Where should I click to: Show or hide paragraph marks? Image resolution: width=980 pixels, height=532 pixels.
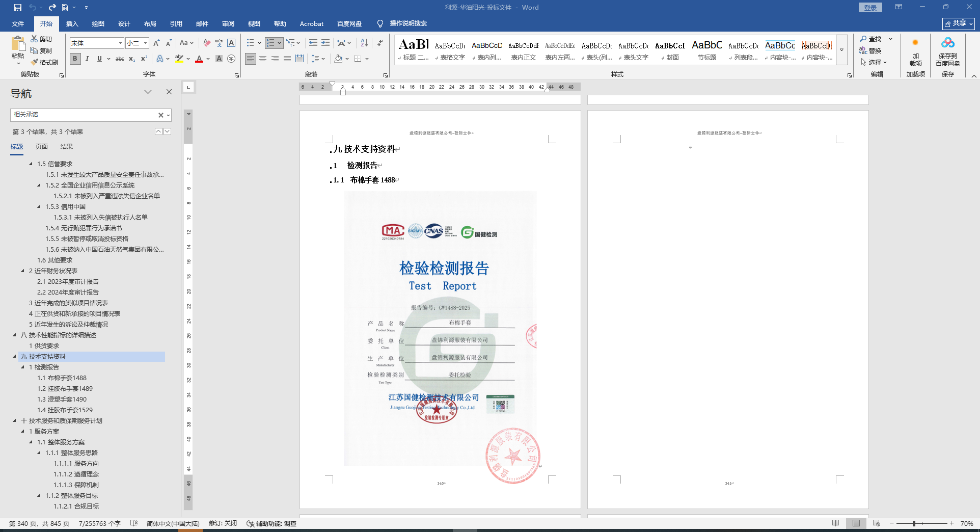pyautogui.click(x=380, y=43)
